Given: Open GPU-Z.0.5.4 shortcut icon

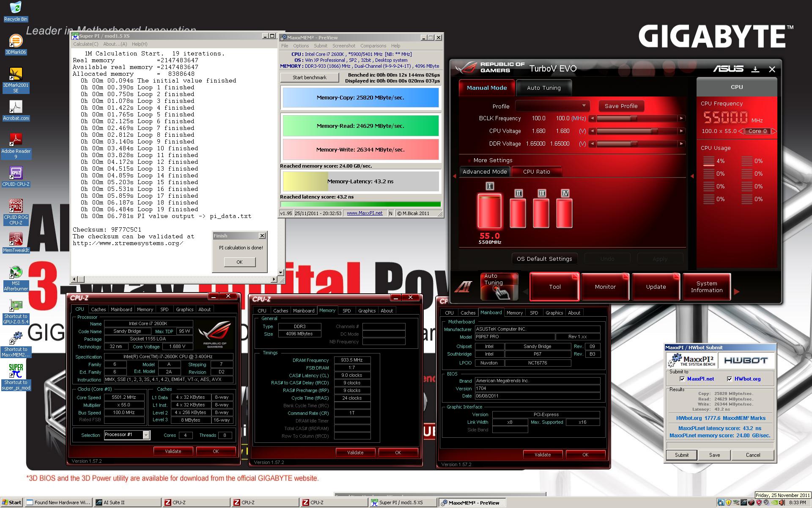Looking at the screenshot, I should 16,312.
